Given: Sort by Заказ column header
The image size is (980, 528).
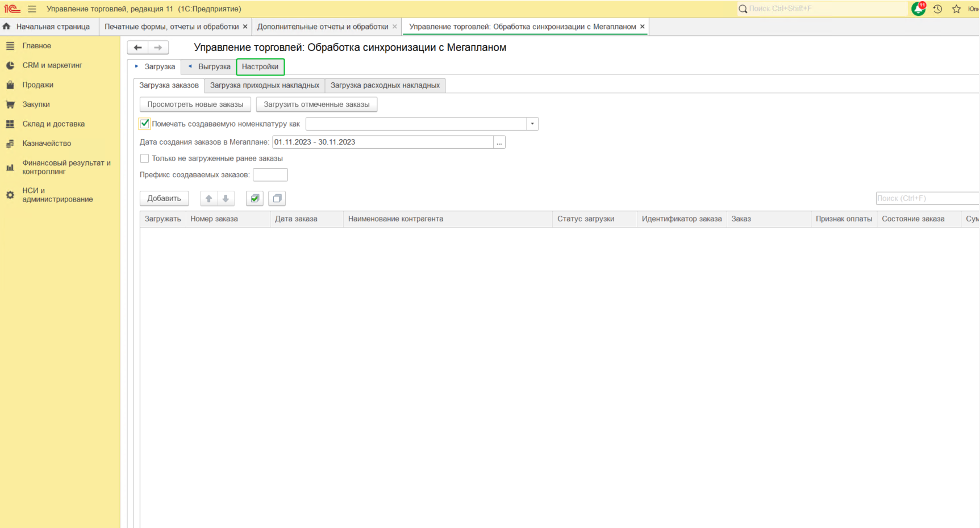Looking at the screenshot, I should coord(769,219).
